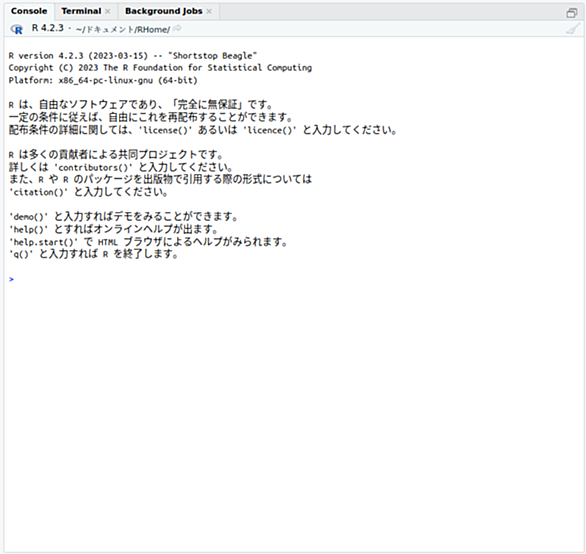Click the line with 'contributors()'
This screenshot has height=554, width=586.
point(121,167)
